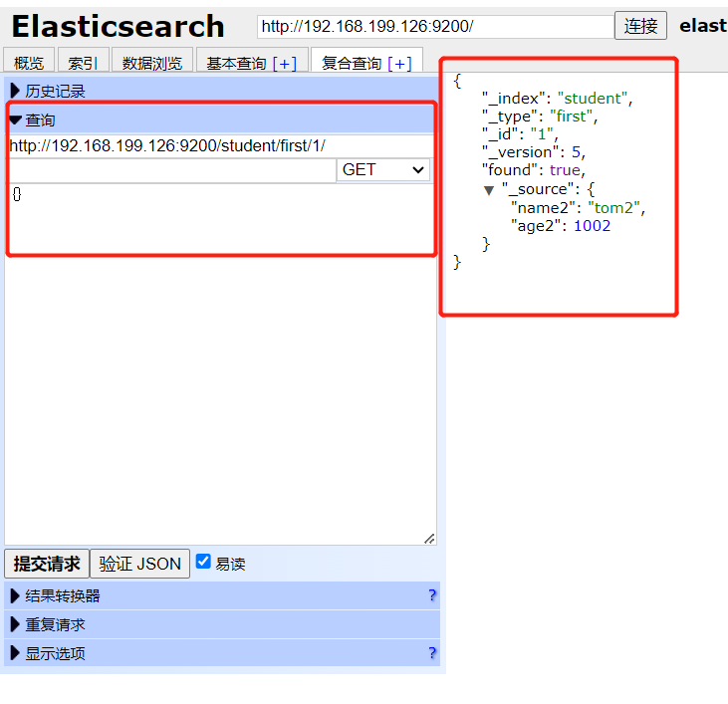Click the Elasticsearch title heading
Image resolution: width=728 pixels, height=704 pixels.
pos(118,27)
